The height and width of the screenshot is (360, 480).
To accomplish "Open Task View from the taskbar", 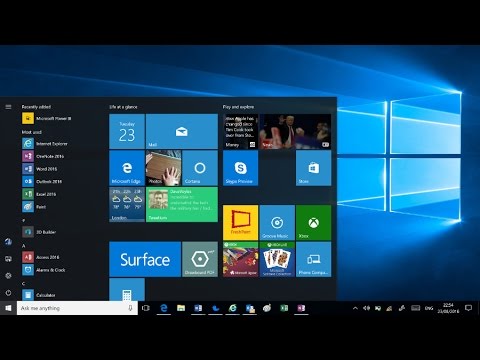I will coord(146,308).
